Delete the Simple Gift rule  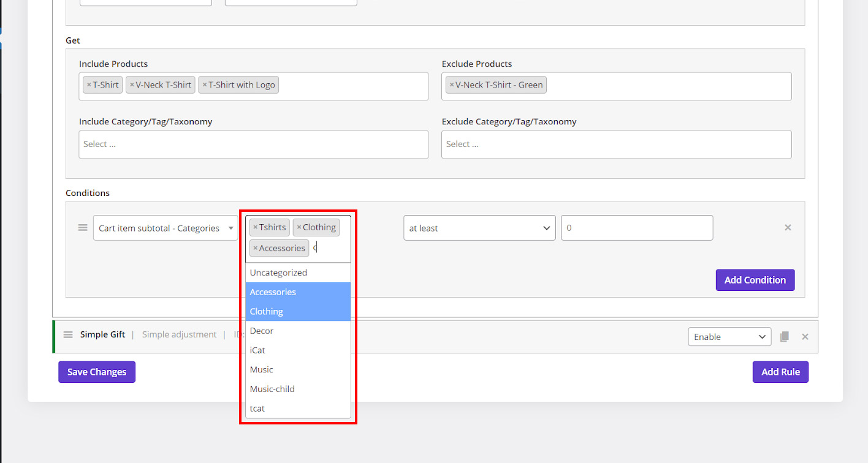coord(805,337)
